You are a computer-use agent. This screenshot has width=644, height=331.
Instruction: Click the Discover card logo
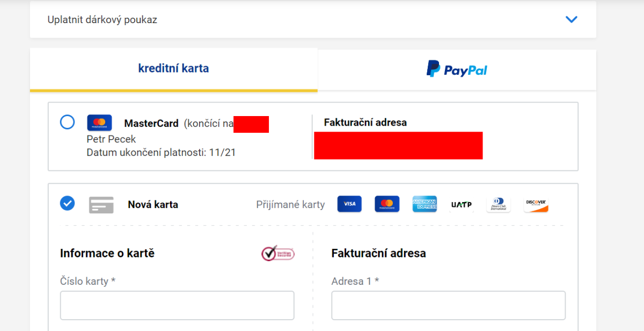[x=536, y=204]
